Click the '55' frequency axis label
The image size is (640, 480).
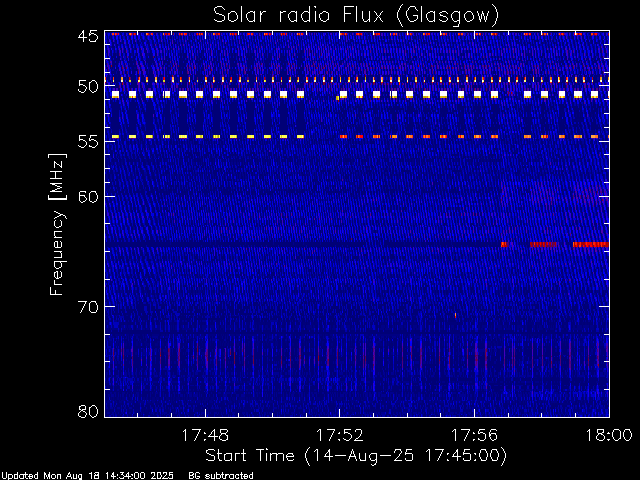click(x=88, y=142)
